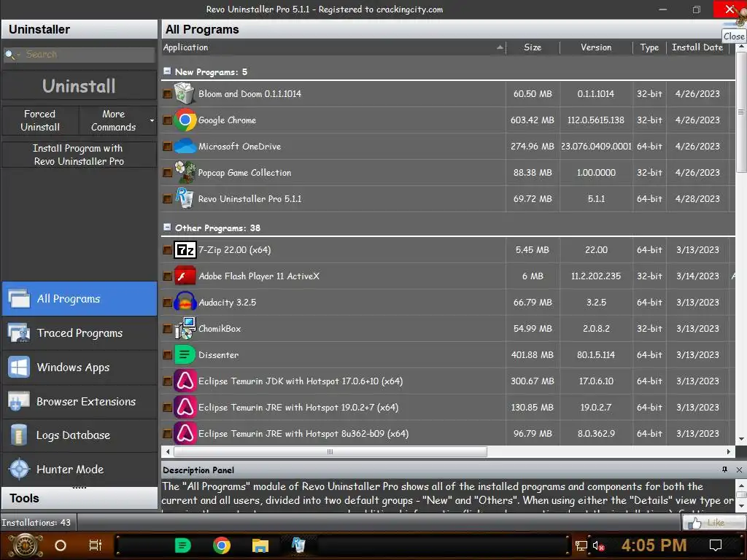Click the 7-Zip program icon

185,249
